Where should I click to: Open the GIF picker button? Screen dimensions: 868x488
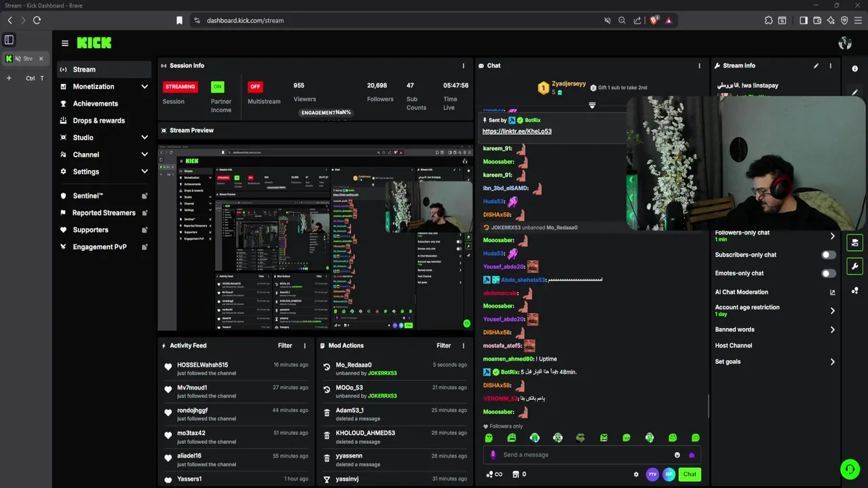pyautogui.click(x=669, y=474)
